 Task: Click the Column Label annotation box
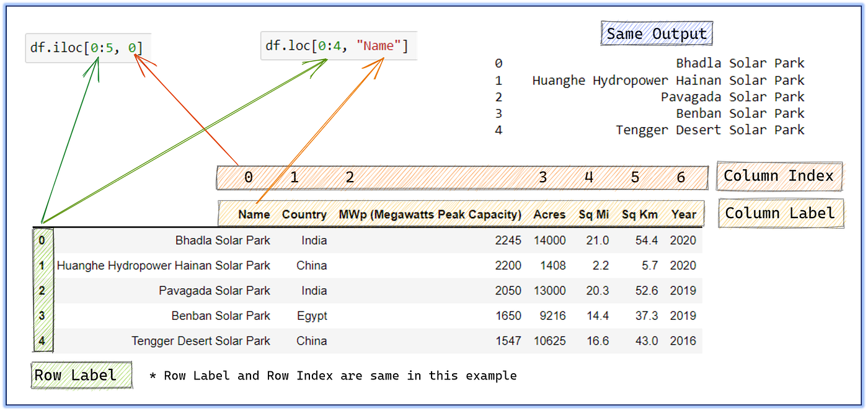pos(781,213)
